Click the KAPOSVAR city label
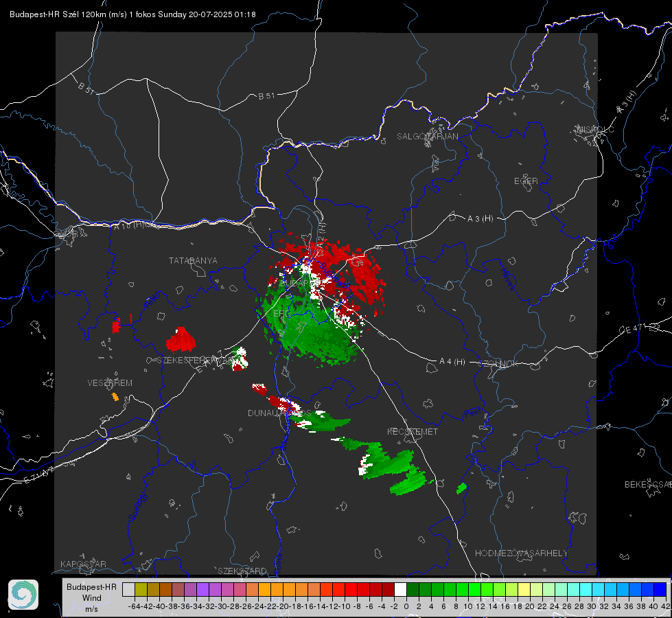This screenshot has width=672, height=618. [x=83, y=564]
